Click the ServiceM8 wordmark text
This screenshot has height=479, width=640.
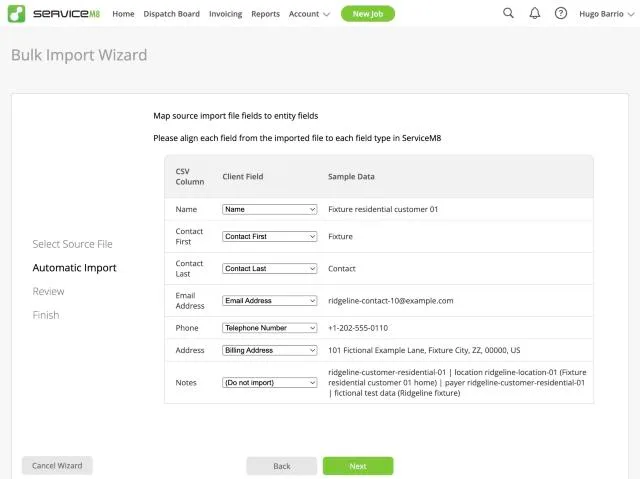[x=66, y=14]
